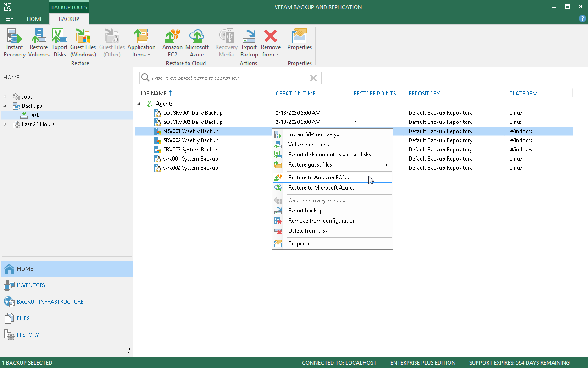588x368 pixels.
Task: Focus the object name search field
Action: point(230,78)
